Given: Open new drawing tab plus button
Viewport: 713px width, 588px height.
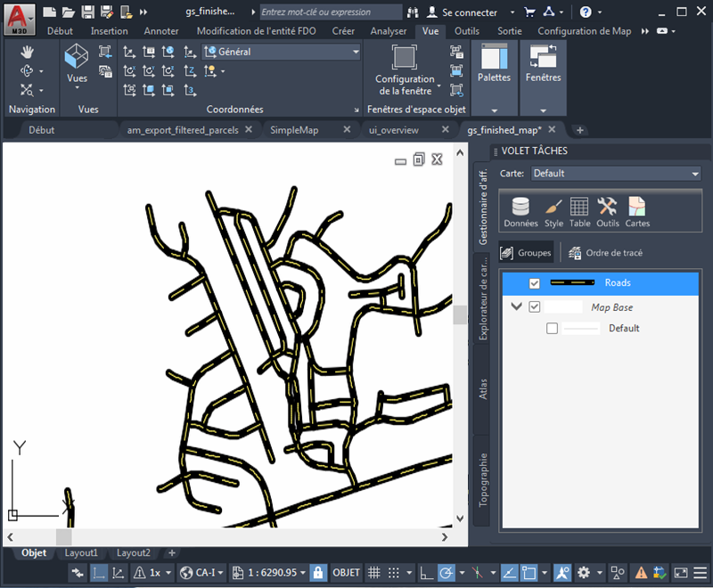Looking at the screenshot, I should click(x=580, y=130).
